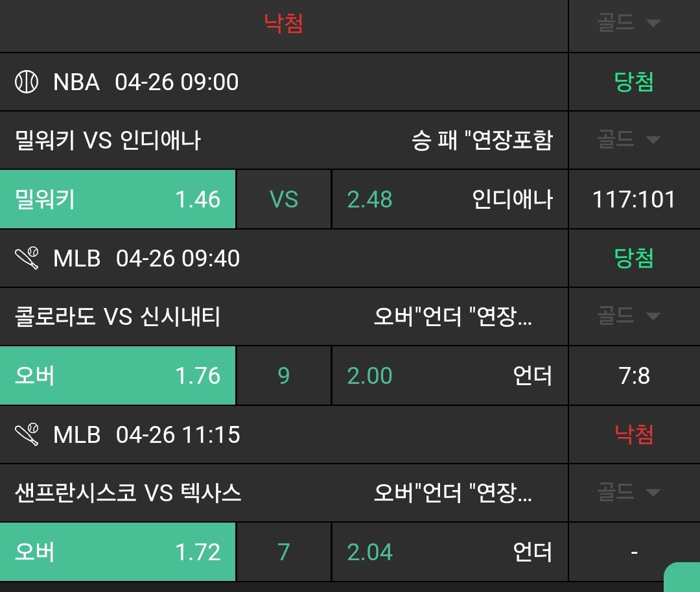Click the 7:8 score result cell

point(634,376)
